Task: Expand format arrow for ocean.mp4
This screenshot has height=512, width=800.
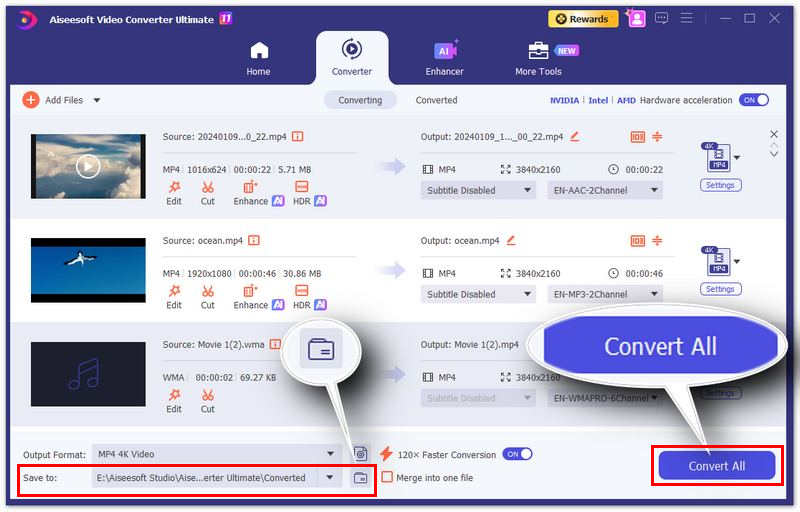Action: [737, 262]
